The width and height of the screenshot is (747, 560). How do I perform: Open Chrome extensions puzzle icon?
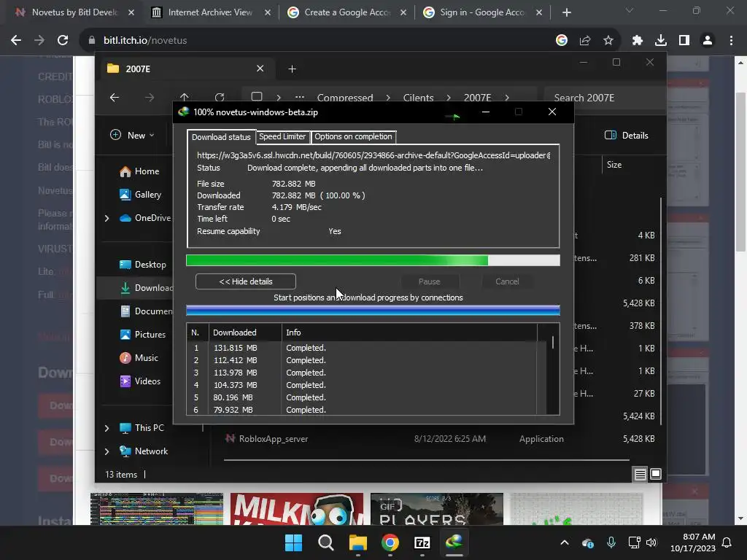pos(637,41)
